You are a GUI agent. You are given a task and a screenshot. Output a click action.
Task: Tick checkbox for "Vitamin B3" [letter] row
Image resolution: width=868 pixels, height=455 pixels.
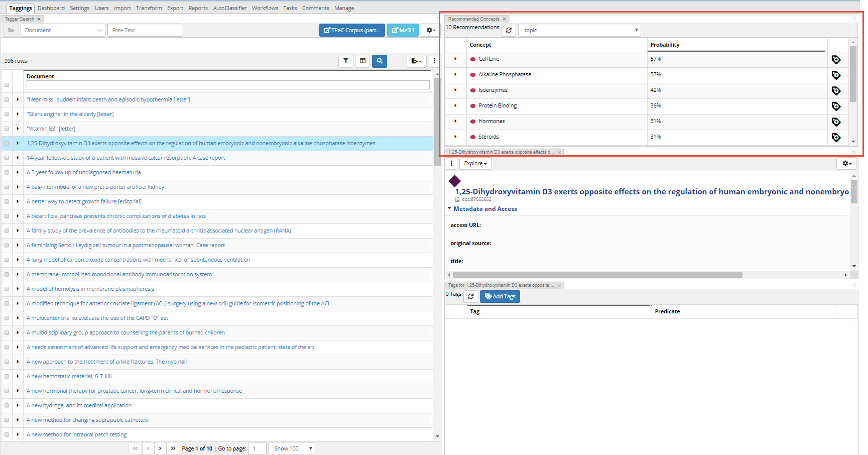[x=7, y=129]
